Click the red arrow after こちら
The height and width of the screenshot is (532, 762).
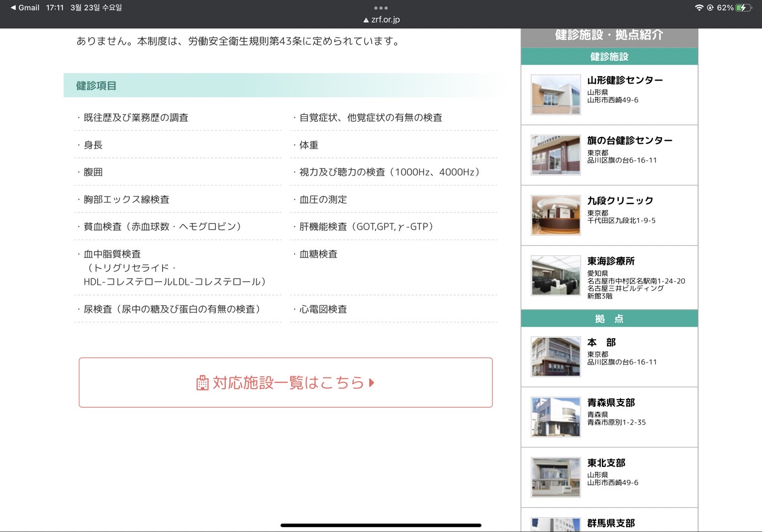pos(372,383)
